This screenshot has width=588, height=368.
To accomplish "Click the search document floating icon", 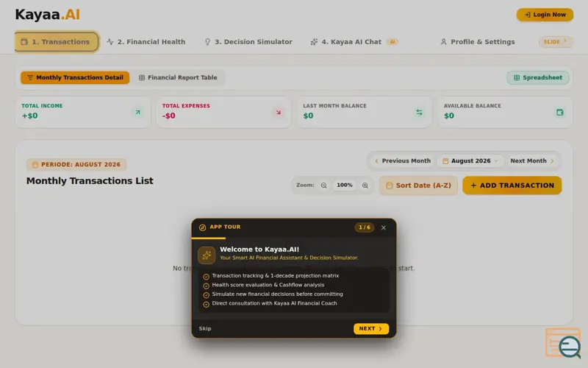I will 564,342.
